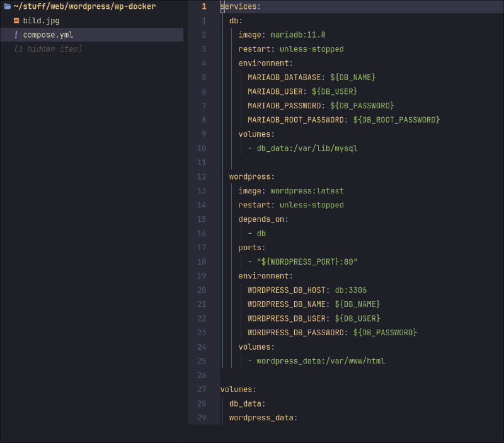Click the current line number 1 in orange
The width and height of the screenshot is (504, 443).
pyautogui.click(x=203, y=6)
